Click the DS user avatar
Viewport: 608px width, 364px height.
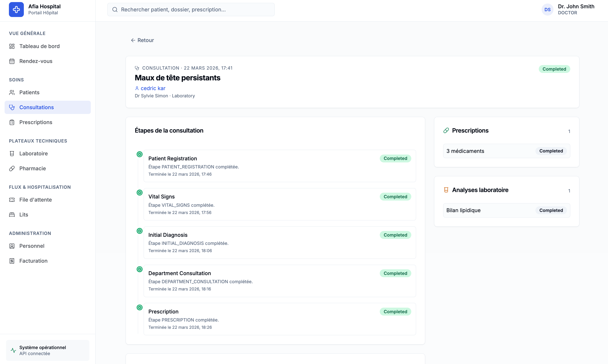[x=547, y=10]
